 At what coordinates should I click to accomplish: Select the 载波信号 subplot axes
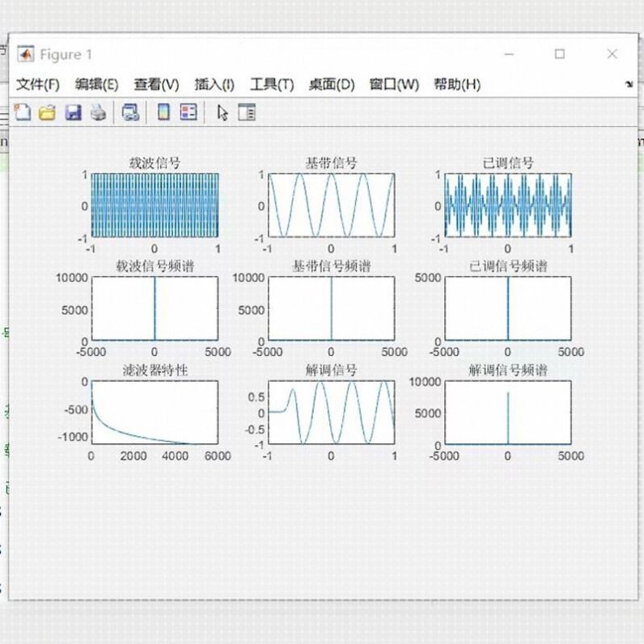pyautogui.click(x=155, y=205)
